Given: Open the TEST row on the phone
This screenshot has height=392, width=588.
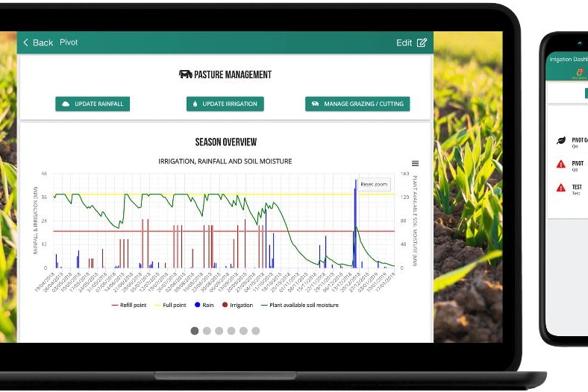Looking at the screenshot, I should [x=568, y=189].
